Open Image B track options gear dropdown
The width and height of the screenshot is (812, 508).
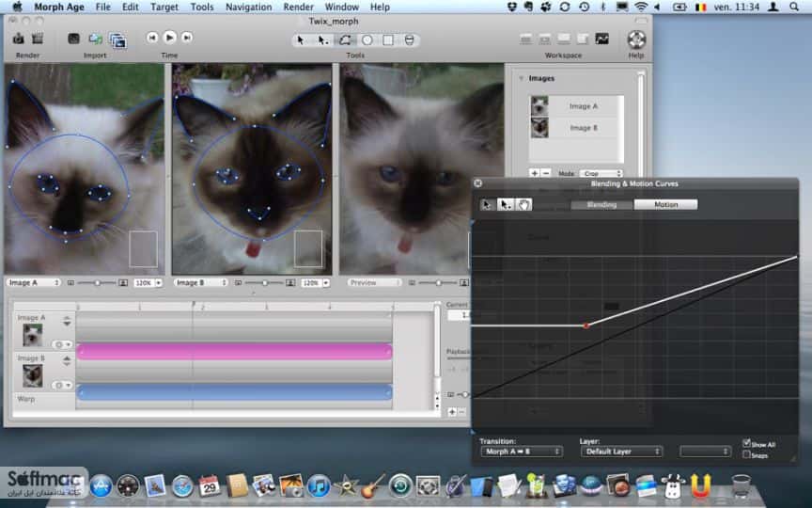(x=62, y=385)
